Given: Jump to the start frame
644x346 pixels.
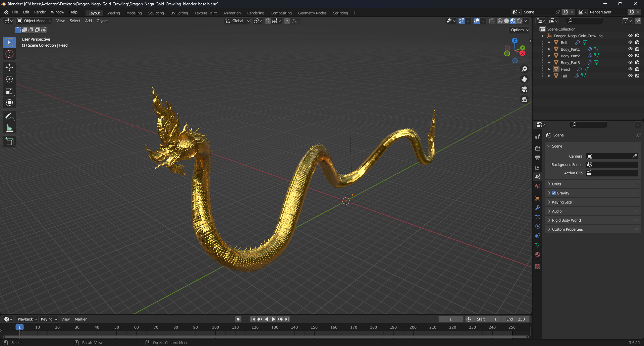Looking at the screenshot, I should pos(253,319).
